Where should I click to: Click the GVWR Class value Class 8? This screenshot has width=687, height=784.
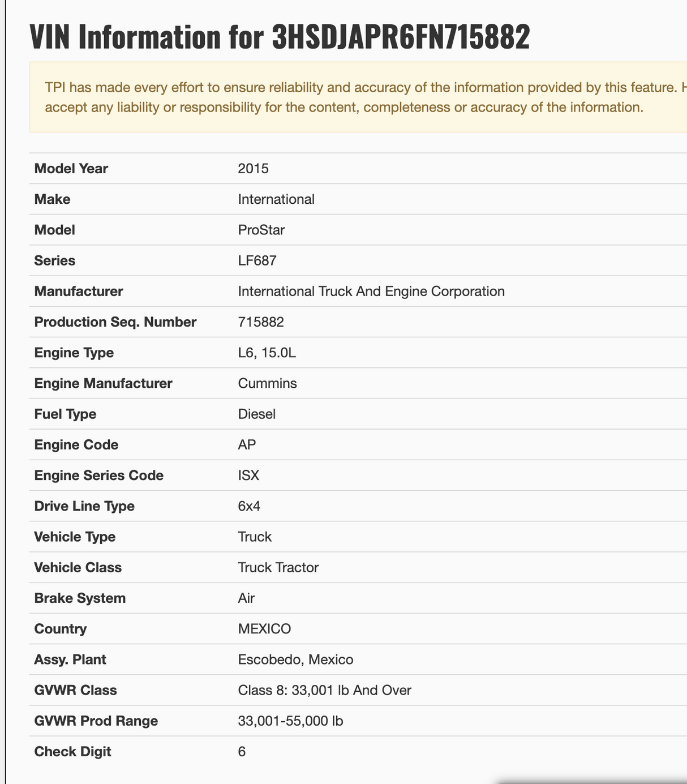point(324,690)
